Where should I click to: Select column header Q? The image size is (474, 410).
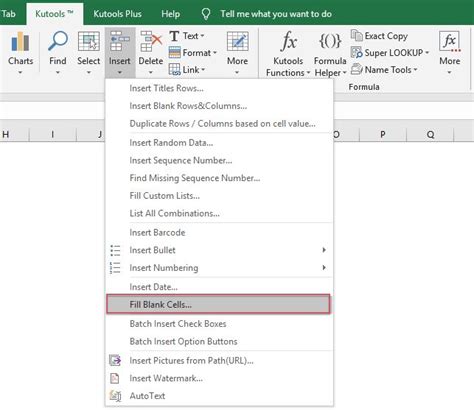click(x=430, y=134)
